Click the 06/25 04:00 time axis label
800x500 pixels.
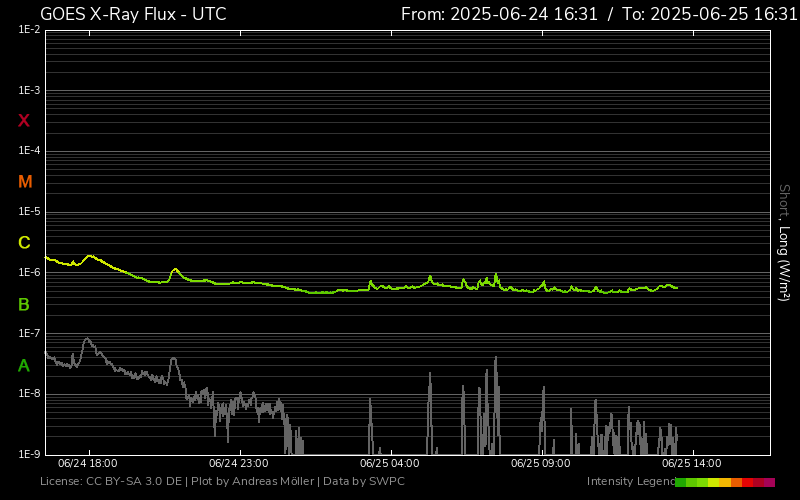coord(390,464)
